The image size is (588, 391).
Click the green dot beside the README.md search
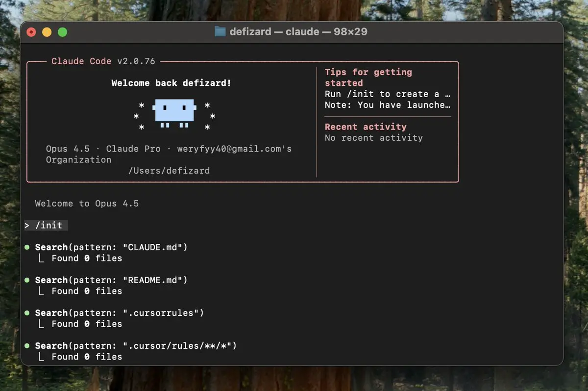coord(26,280)
